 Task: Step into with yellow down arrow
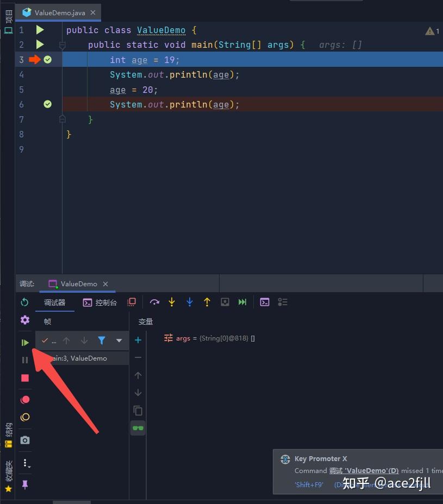[172, 302]
